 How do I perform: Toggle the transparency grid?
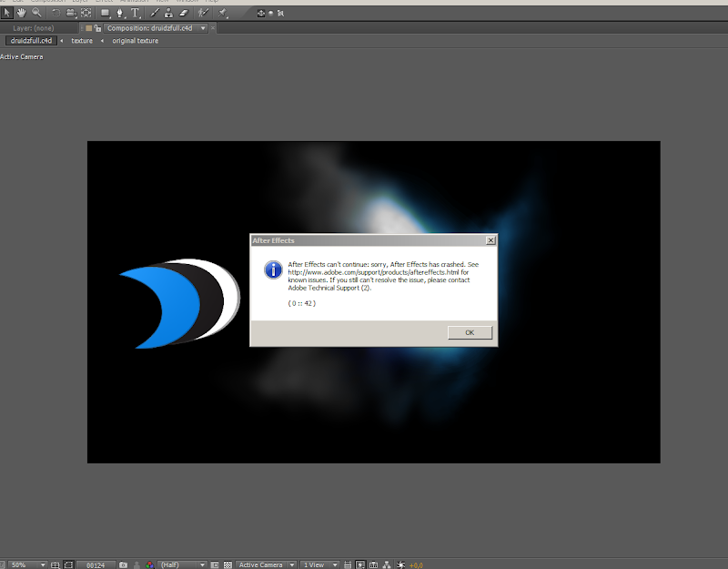tap(227, 564)
